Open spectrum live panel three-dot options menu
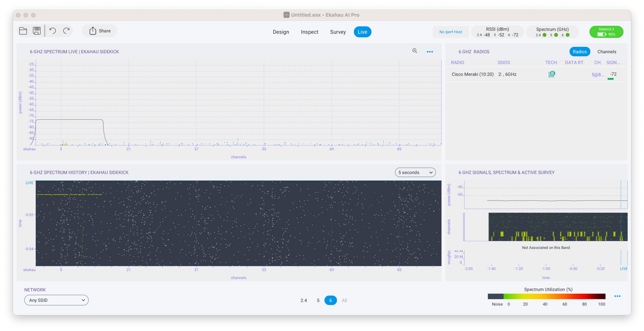Screen dimensions: 644x331 tap(430, 52)
